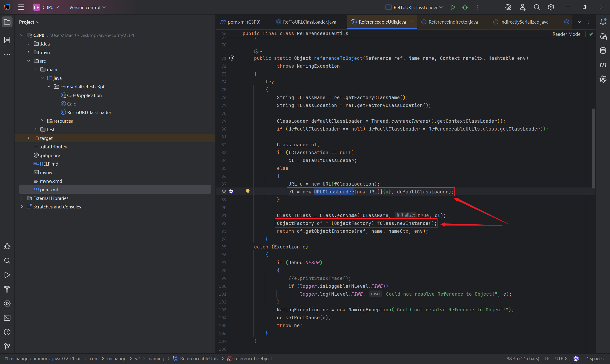Switch to ReferenceIndirector.java tab
This screenshot has height=364, width=610.
(450, 22)
